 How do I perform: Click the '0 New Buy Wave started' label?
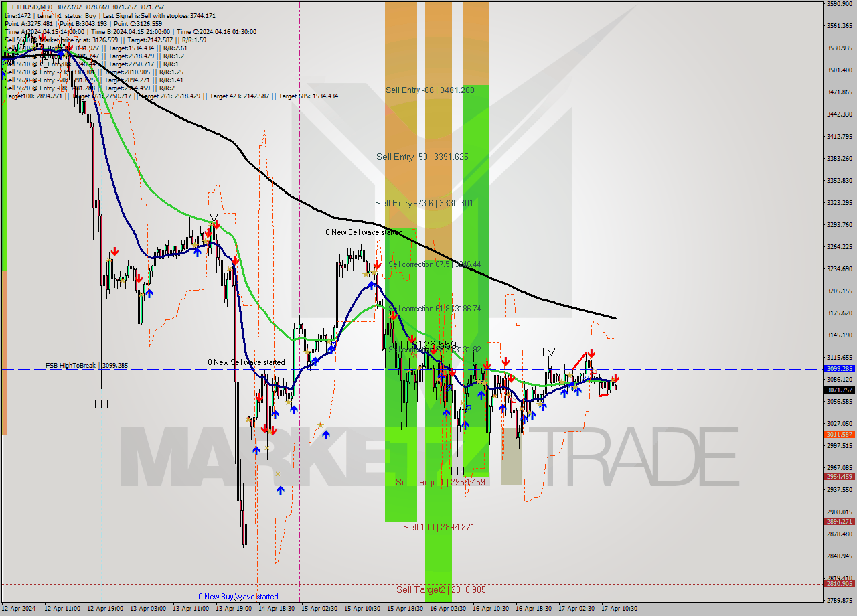coord(238,597)
